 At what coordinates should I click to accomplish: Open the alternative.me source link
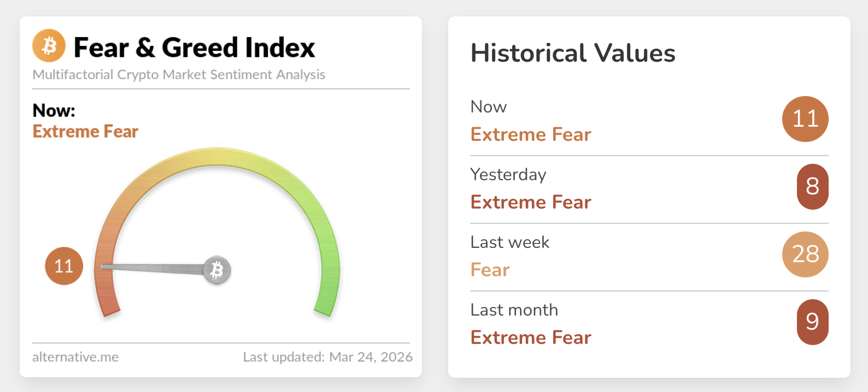pos(75,357)
